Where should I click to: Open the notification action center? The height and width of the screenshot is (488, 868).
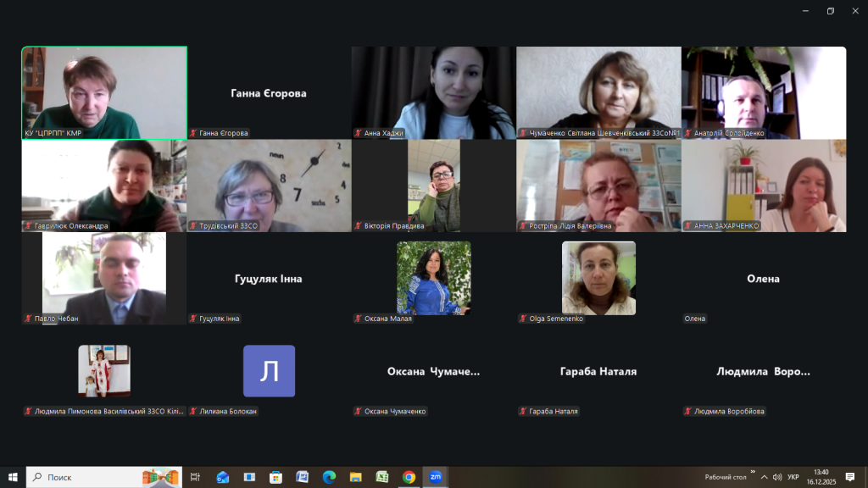pos(850,477)
